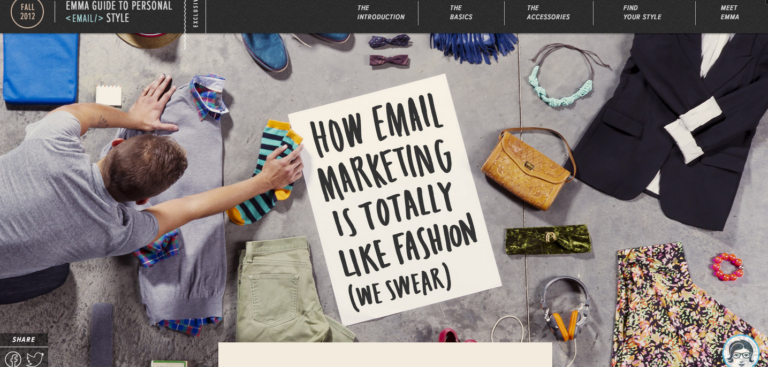
Task: Go to The Basics section
Action: [x=461, y=12]
